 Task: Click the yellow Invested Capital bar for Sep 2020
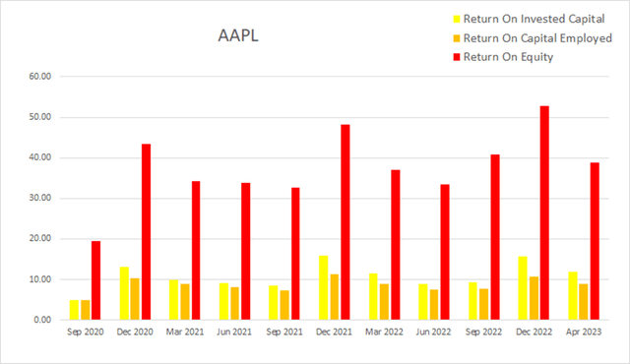(x=74, y=310)
